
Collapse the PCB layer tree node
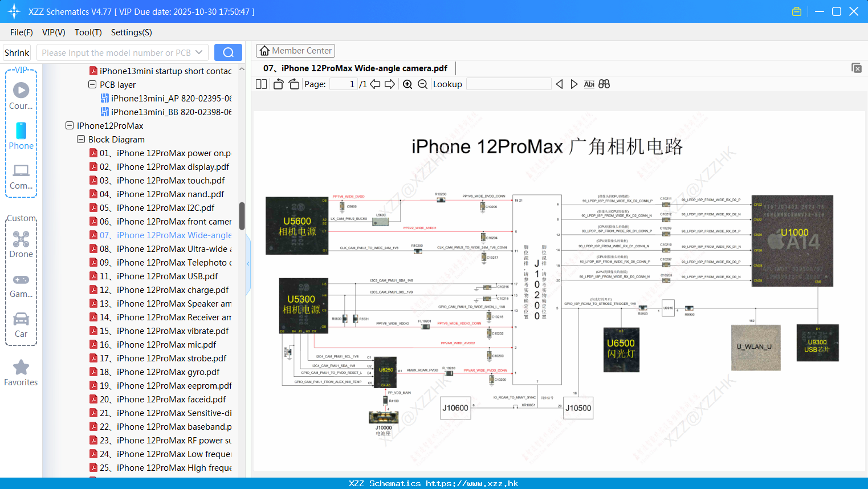click(92, 84)
